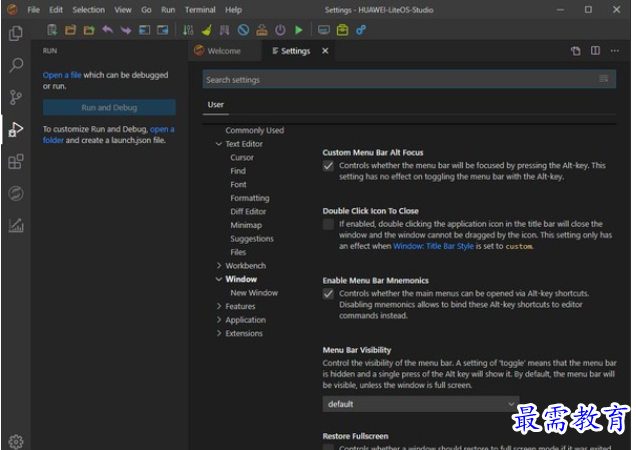Open the Terminal menu
This screenshot has width=636, height=450.
pyautogui.click(x=200, y=10)
